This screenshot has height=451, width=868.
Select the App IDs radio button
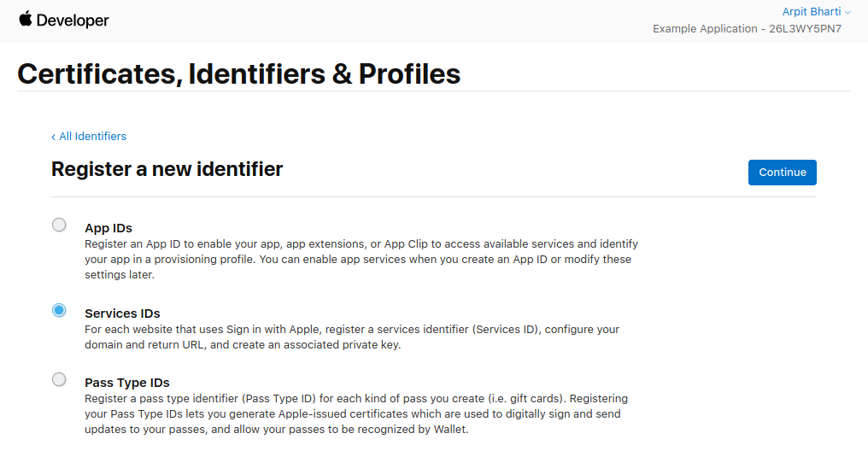click(59, 225)
